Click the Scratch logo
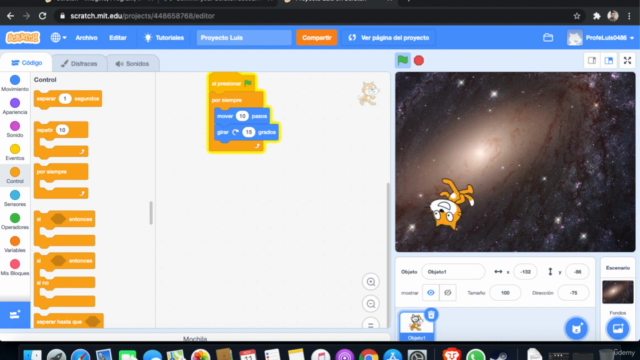Screen dimensions: 640x360 [x=23, y=38]
